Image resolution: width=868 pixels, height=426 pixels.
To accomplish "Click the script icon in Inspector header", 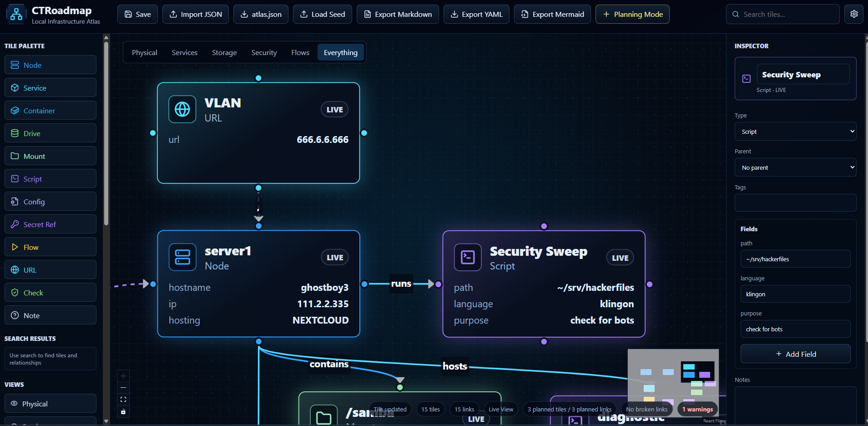I will tap(747, 78).
